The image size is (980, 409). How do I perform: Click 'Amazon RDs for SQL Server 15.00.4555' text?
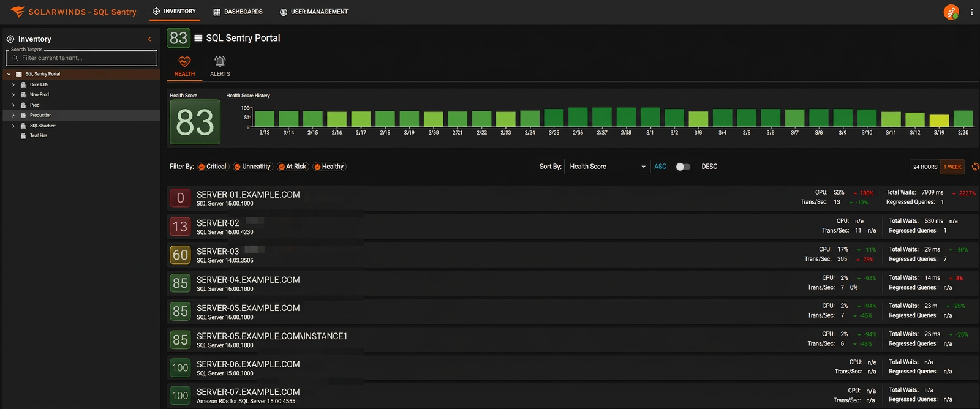246,402
